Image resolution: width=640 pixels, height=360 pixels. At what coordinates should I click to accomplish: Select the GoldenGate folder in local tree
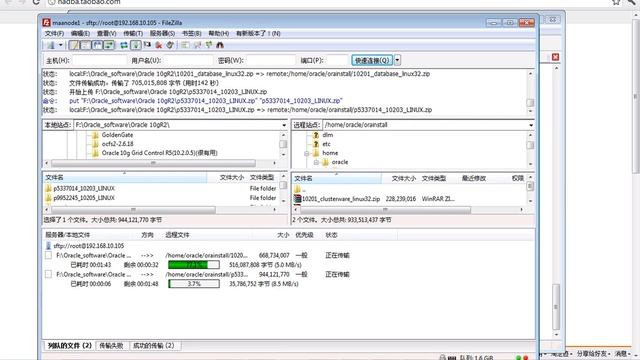[117, 135]
